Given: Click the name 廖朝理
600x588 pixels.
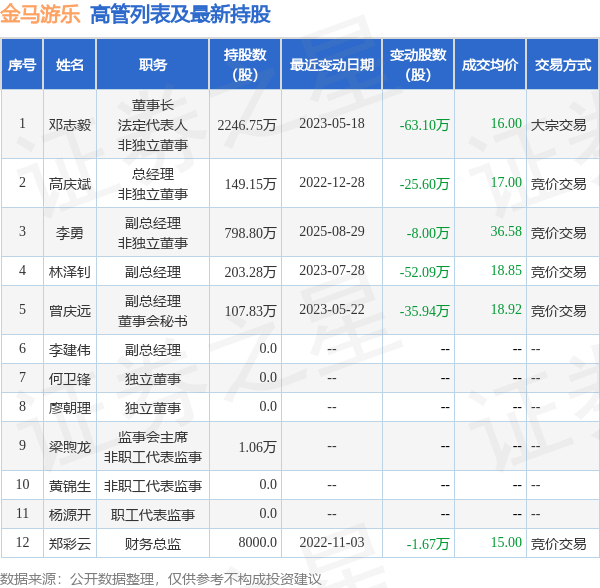Looking at the screenshot, I should pyautogui.click(x=70, y=408).
